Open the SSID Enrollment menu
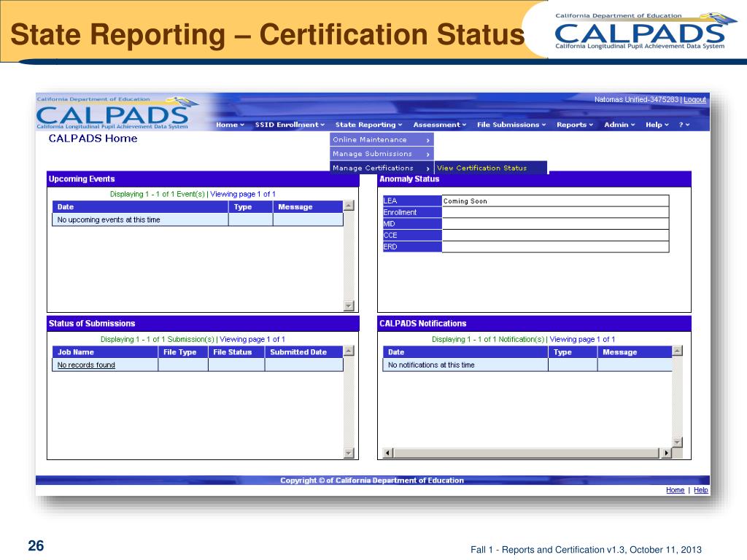The width and height of the screenshot is (747, 560). pos(290,125)
